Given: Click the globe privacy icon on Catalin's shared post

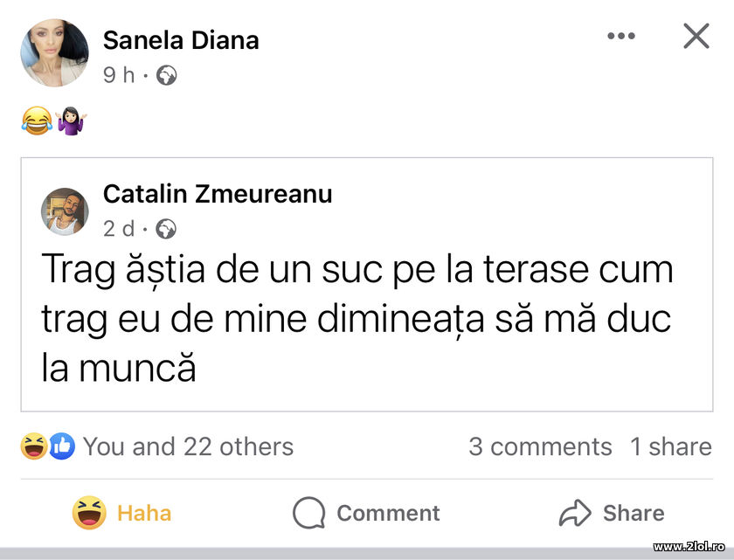Looking at the screenshot, I should (x=166, y=229).
